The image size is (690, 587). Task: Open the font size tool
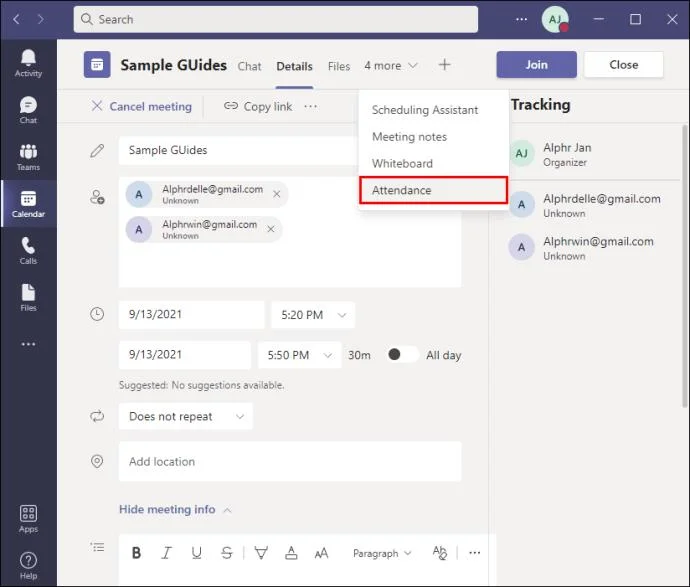point(321,553)
